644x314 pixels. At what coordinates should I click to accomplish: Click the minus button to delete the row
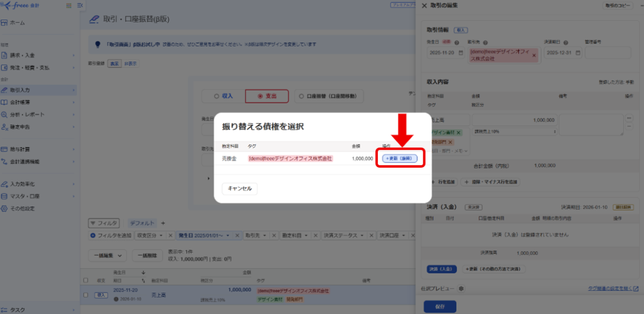629,127
